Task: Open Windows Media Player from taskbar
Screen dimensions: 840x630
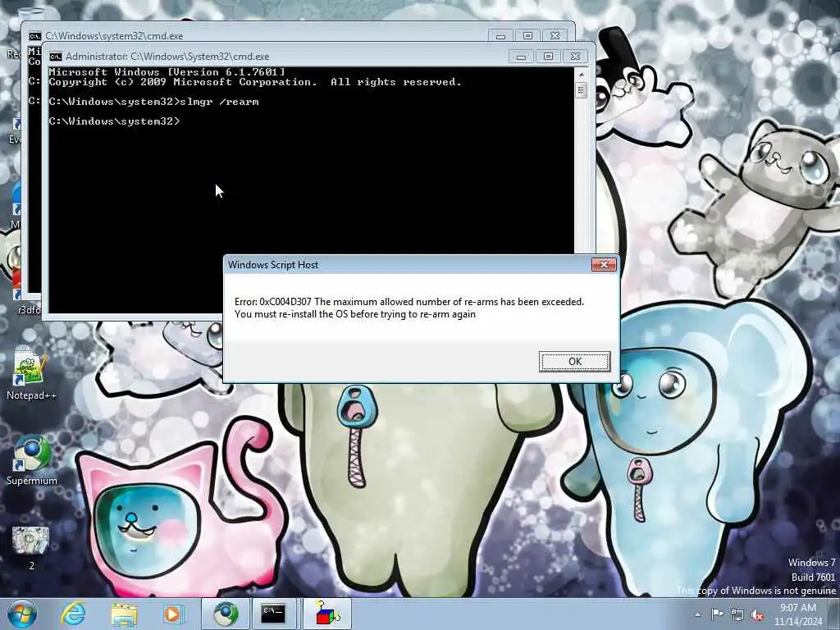Action: pos(172,614)
